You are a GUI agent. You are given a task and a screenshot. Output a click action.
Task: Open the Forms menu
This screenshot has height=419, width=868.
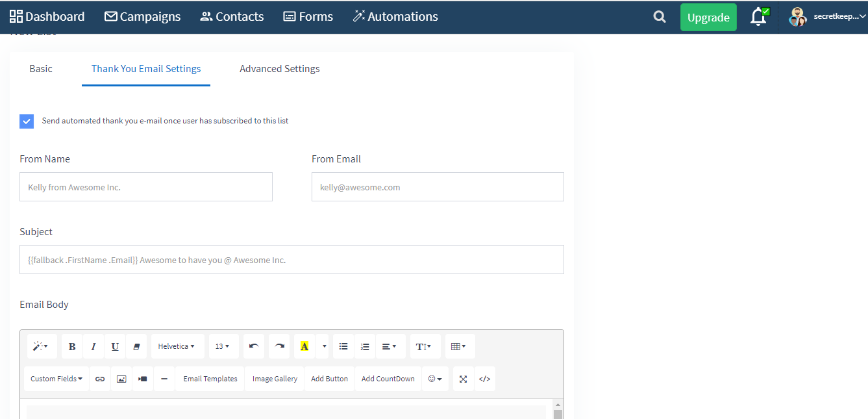(308, 16)
